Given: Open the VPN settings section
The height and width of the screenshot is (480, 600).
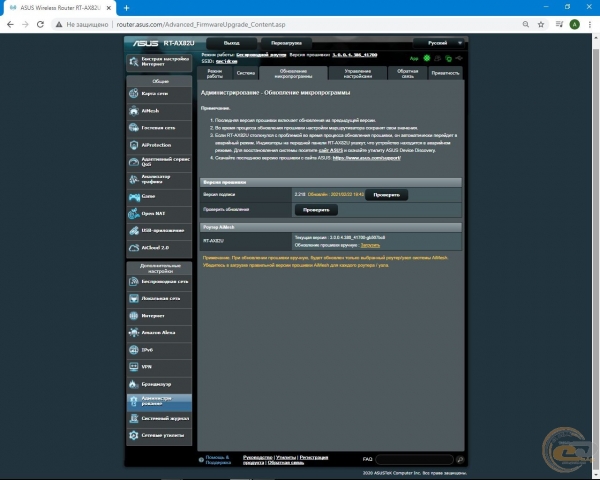Looking at the screenshot, I should [x=159, y=367].
